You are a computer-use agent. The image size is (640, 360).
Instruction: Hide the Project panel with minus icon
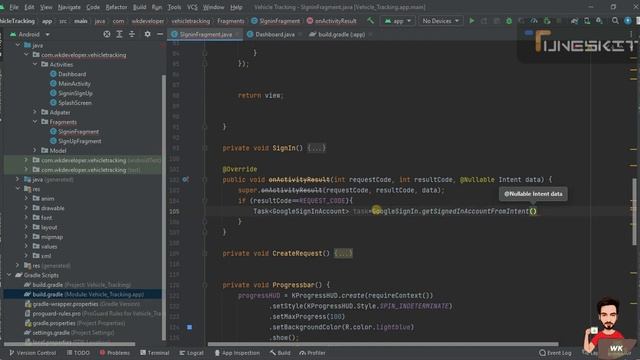(160, 34)
